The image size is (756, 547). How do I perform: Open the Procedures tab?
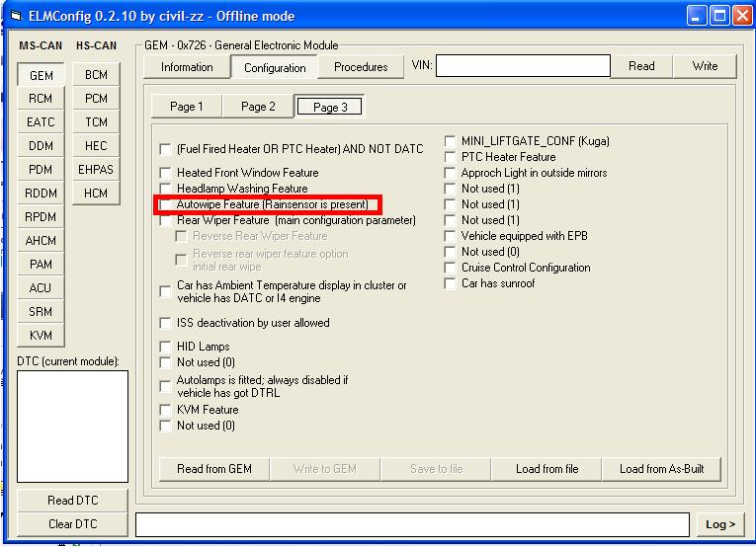[361, 67]
